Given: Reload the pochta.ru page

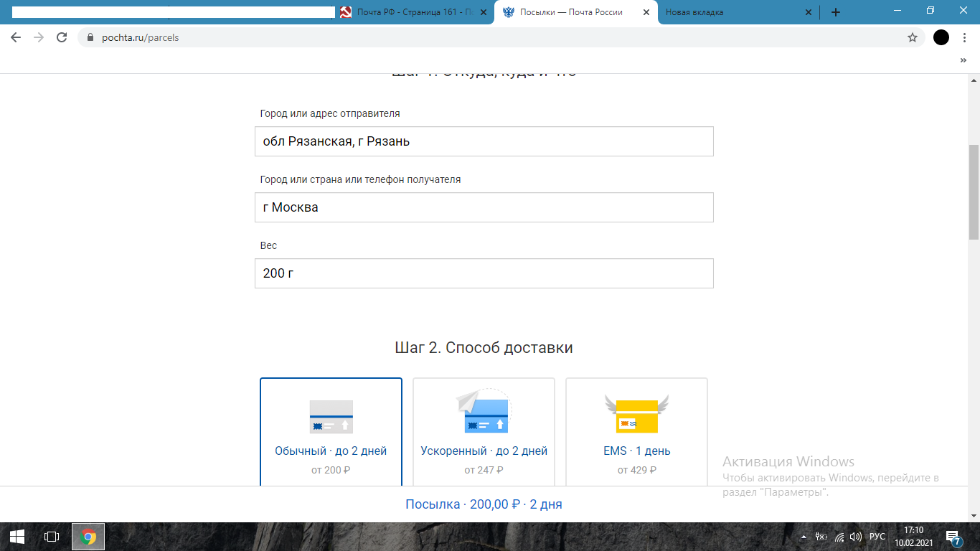Looking at the screenshot, I should pyautogui.click(x=62, y=37).
